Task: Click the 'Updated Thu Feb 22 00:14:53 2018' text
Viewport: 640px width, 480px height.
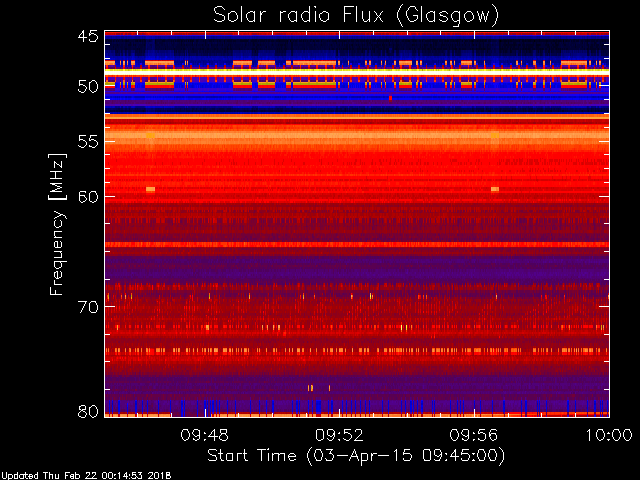Action: tap(86, 476)
